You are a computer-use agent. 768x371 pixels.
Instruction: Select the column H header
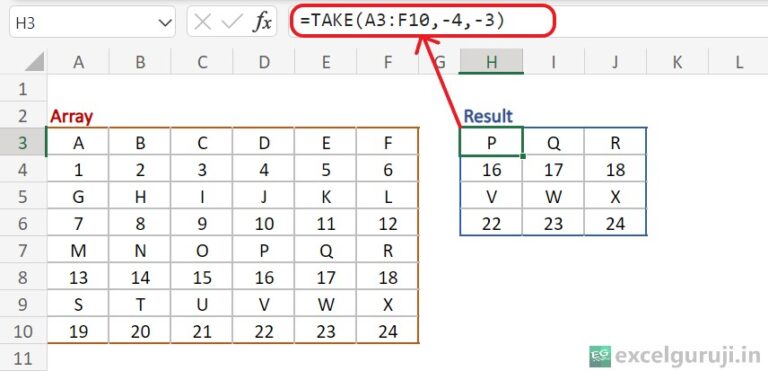pos(491,62)
